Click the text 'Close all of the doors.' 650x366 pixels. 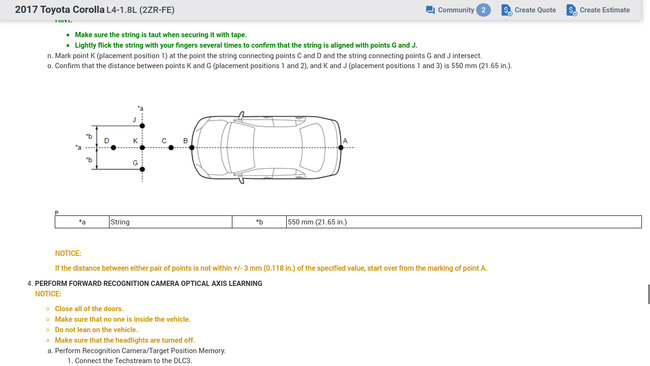(89, 309)
